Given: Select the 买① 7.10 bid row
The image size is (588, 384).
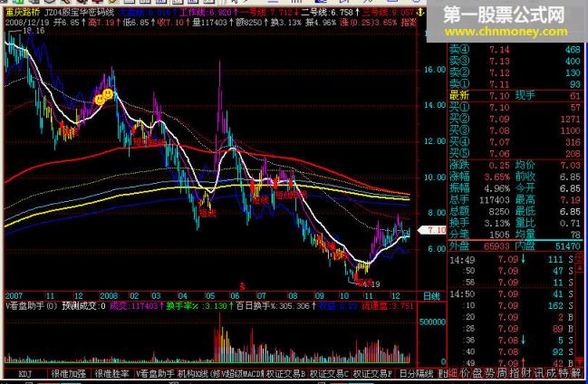Looking at the screenshot, I should coord(516,108).
